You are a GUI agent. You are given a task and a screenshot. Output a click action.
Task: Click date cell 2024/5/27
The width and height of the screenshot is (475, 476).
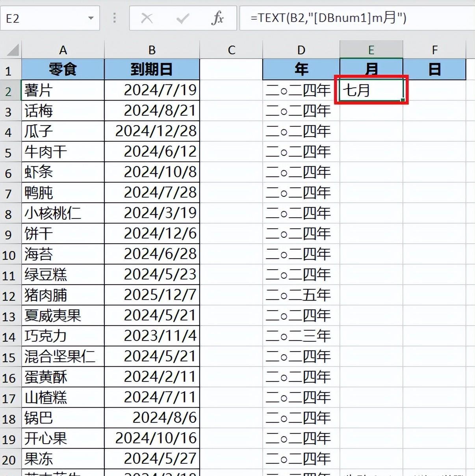(152, 459)
